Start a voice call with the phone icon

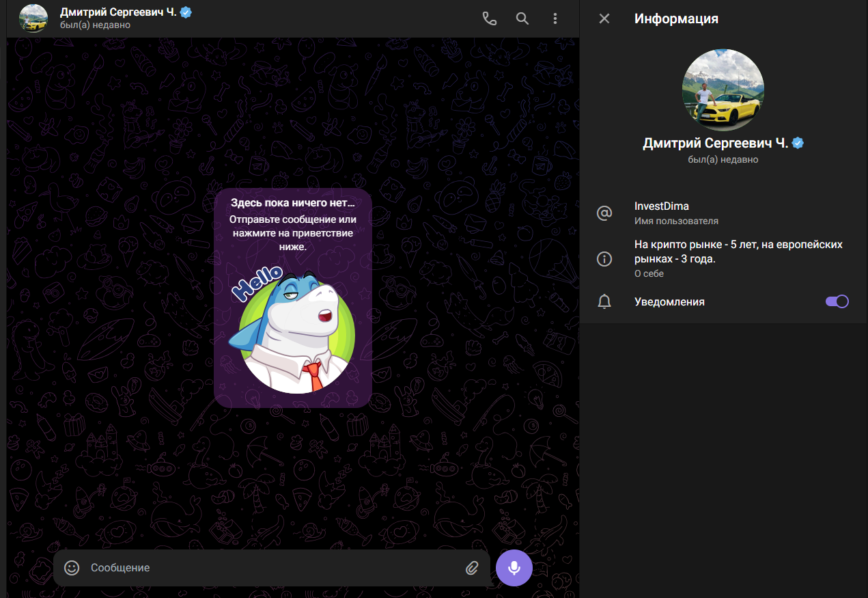[489, 18]
